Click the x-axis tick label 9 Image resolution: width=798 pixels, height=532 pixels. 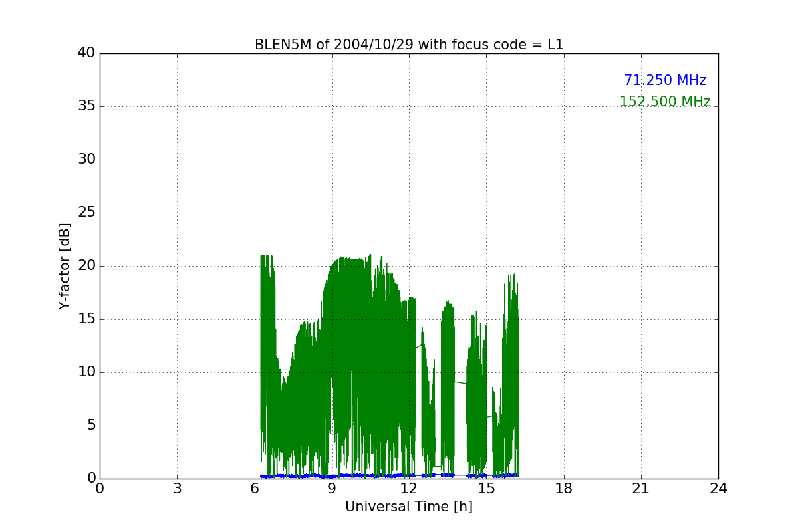(x=332, y=489)
